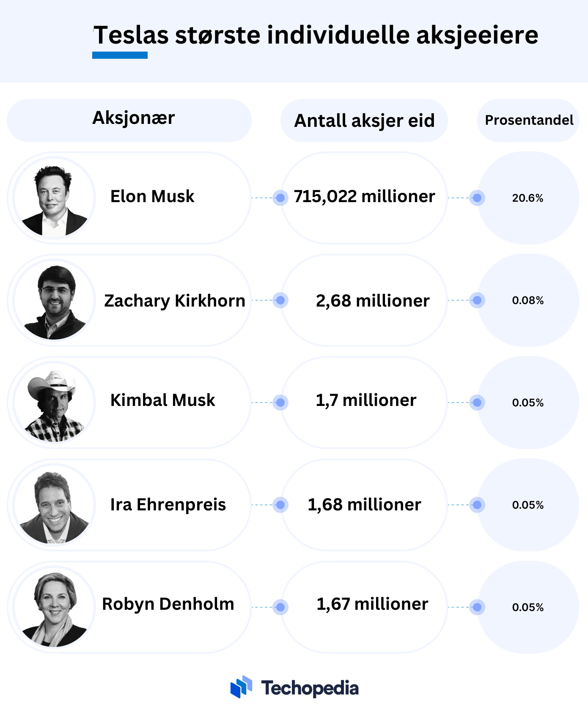The height and width of the screenshot is (718, 588).
Task: Click Ira Ehrenpreis's portrait photo
Action: click(x=54, y=505)
